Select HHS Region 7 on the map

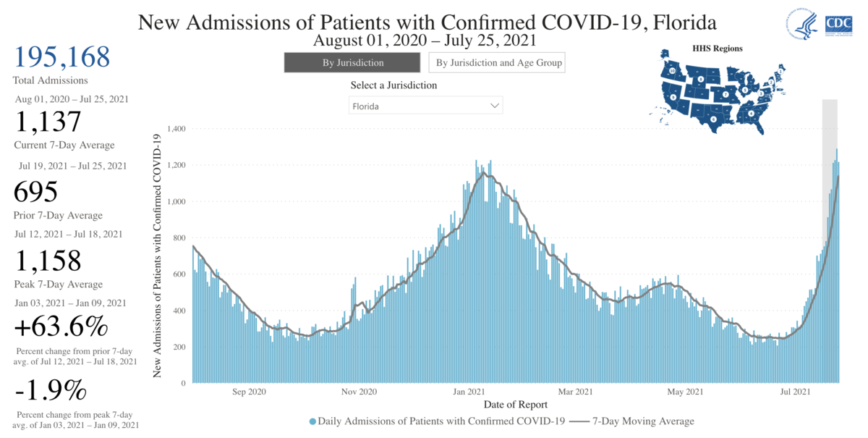click(x=724, y=94)
